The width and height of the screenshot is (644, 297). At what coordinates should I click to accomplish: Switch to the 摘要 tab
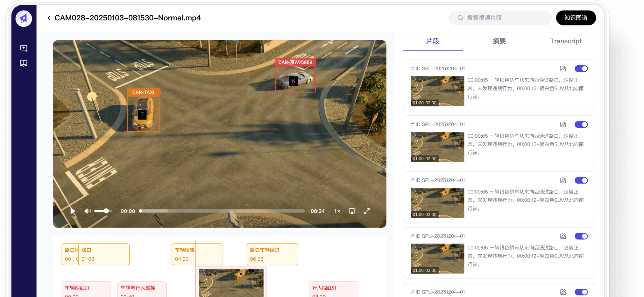point(499,41)
